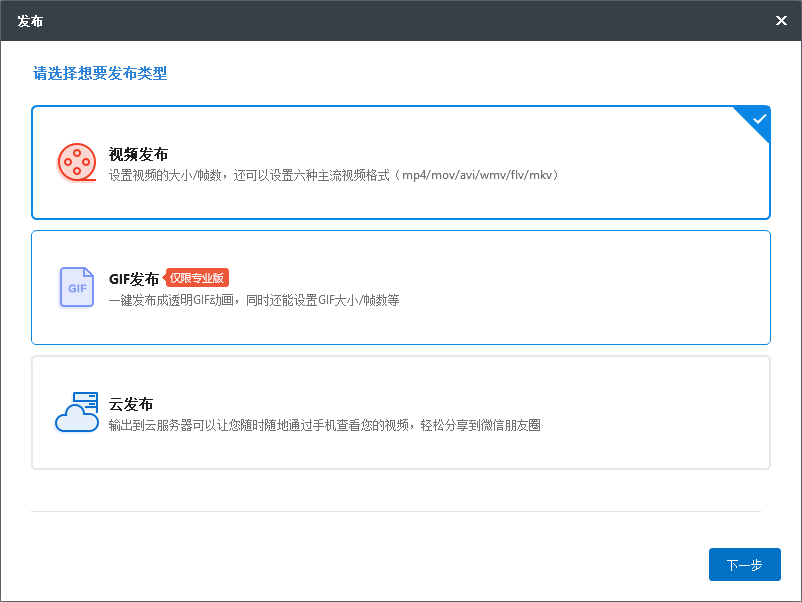
Task: Click the red film reel video icon
Action: click(77, 162)
